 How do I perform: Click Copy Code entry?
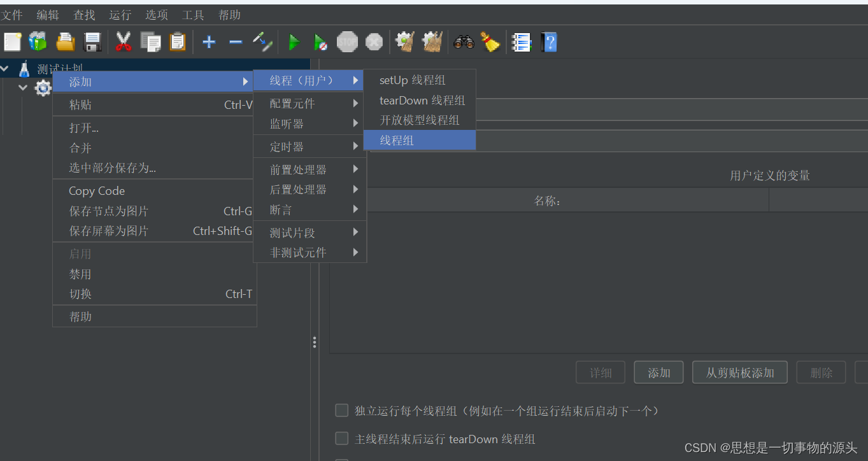[154, 191]
